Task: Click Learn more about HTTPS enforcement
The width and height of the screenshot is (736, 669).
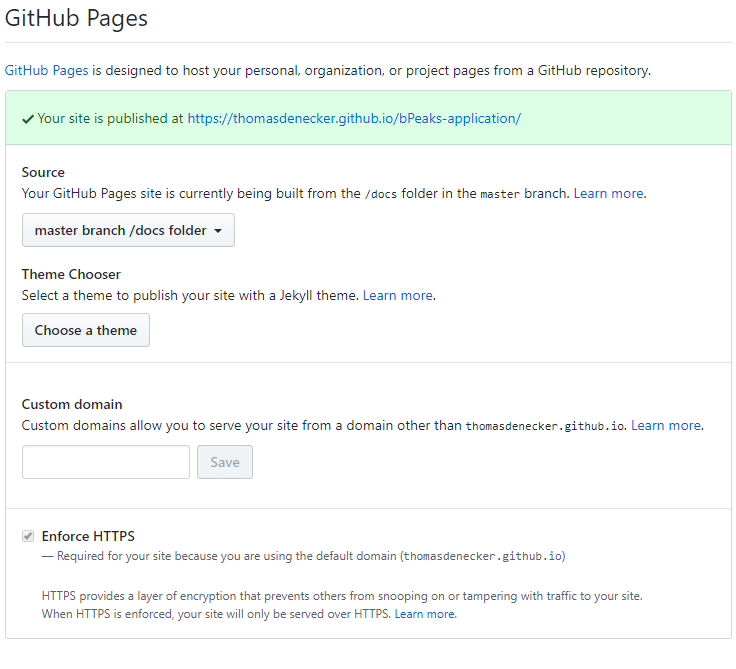Action: [x=424, y=614]
